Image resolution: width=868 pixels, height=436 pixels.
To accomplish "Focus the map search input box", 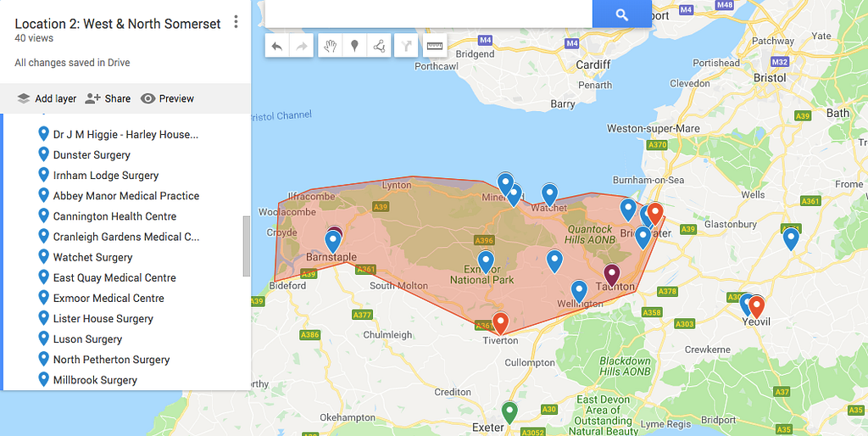I will (x=429, y=14).
